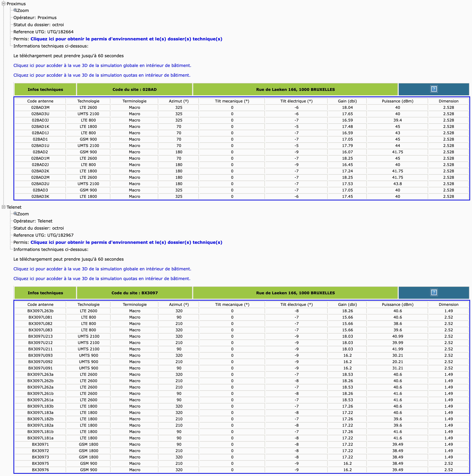
Task: Click antenna code cell BX3097L183b
Action: (x=40, y=406)
